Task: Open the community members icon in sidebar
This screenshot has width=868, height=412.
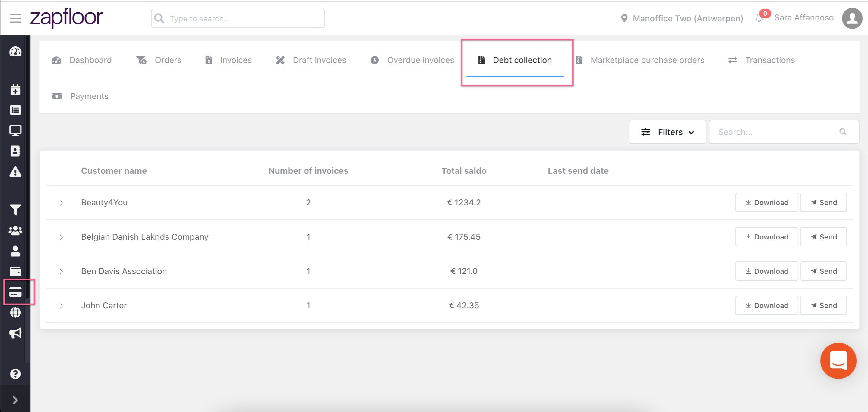Action: (x=15, y=231)
